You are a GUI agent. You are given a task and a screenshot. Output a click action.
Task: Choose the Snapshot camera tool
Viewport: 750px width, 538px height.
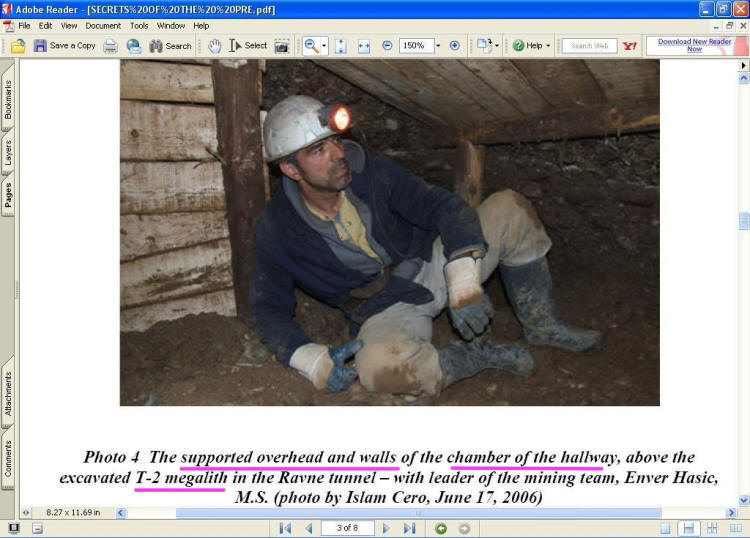coord(282,46)
